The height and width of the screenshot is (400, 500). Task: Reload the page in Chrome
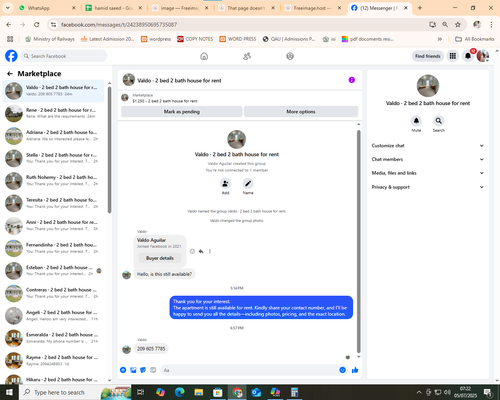[37, 24]
